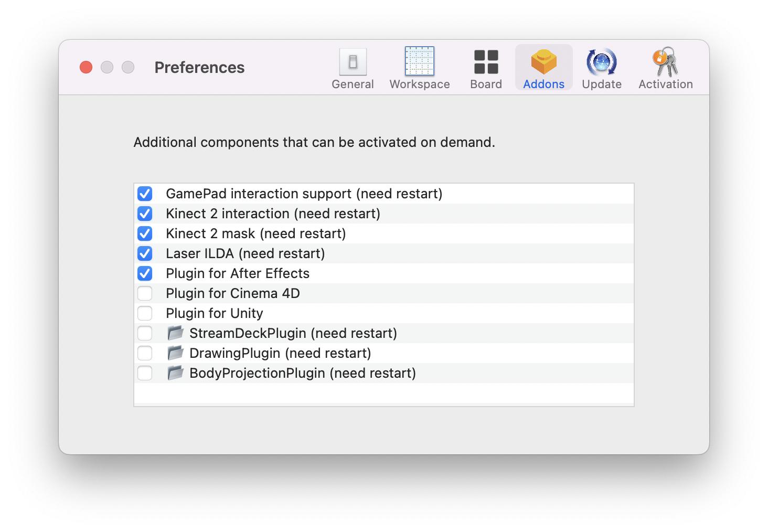This screenshot has width=768, height=532.
Task: Uncheck Plugin for After Effects
Action: [x=145, y=273]
